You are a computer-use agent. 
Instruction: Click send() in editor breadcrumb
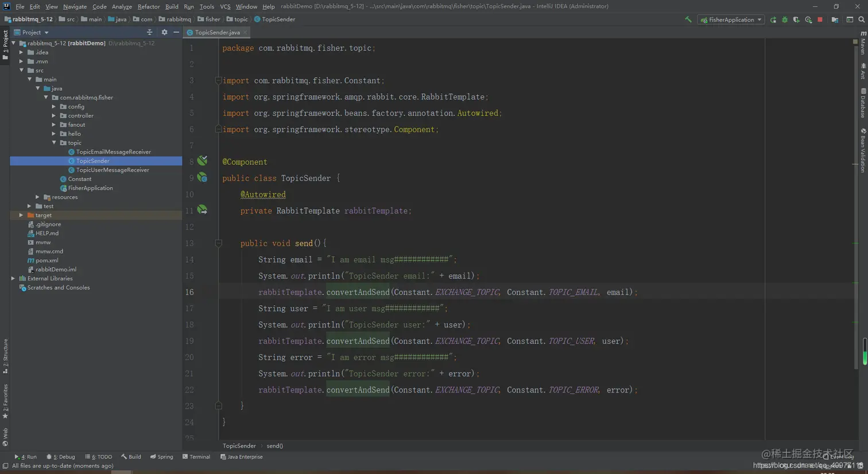(x=274, y=446)
